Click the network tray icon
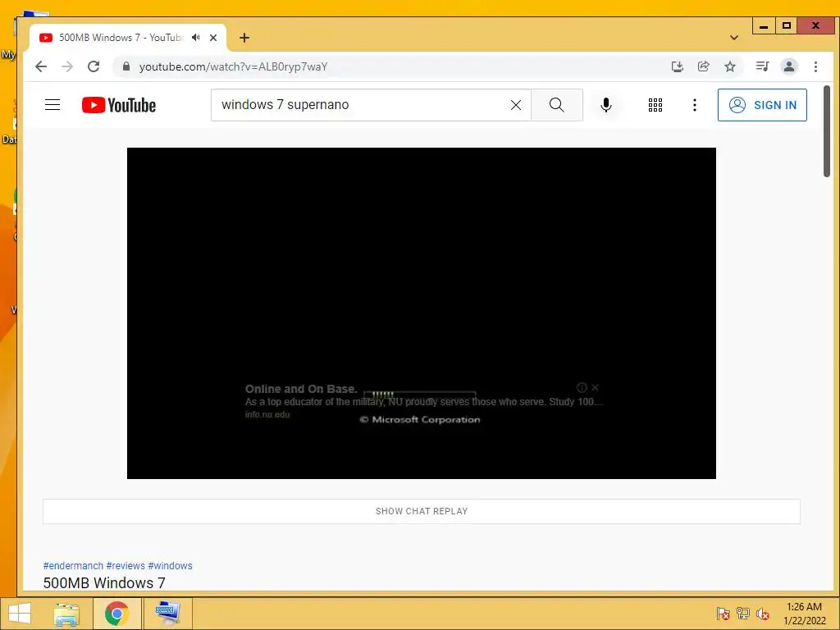Viewport: 840px width, 630px height. coord(742,614)
